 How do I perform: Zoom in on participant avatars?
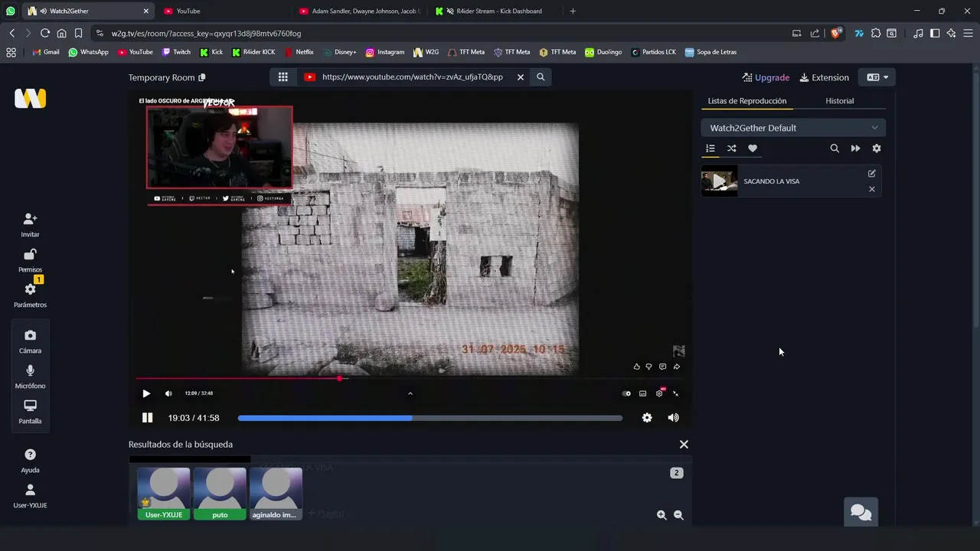coord(661,516)
